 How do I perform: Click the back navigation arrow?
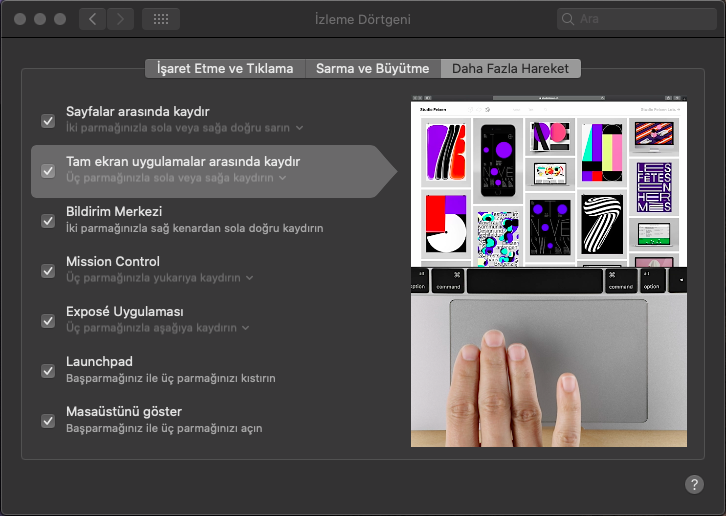coord(92,19)
